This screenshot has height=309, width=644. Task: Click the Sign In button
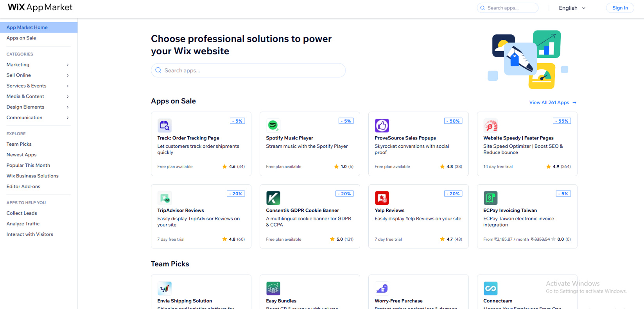click(620, 8)
